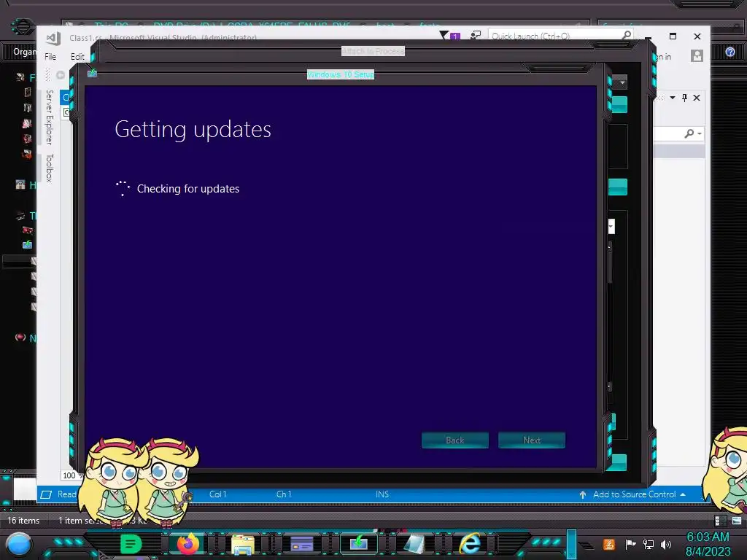Click the Visual Studio feedback icon
The image size is (747, 560).
click(475, 35)
